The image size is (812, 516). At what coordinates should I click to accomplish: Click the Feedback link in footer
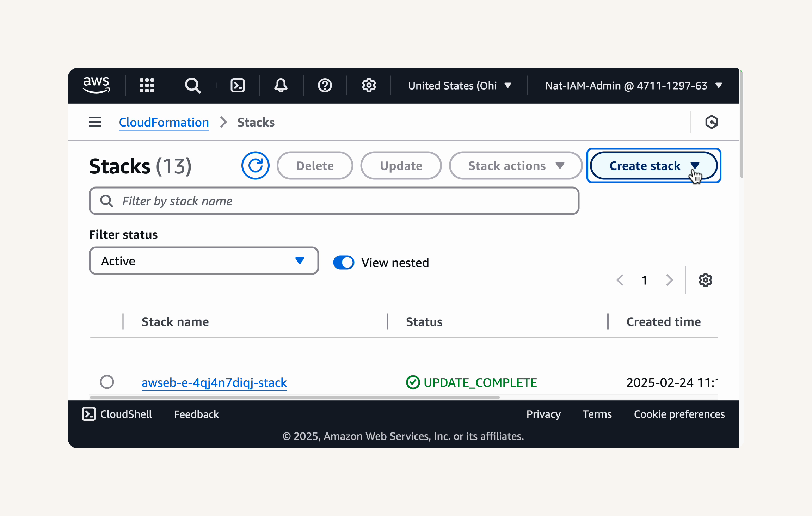click(196, 414)
